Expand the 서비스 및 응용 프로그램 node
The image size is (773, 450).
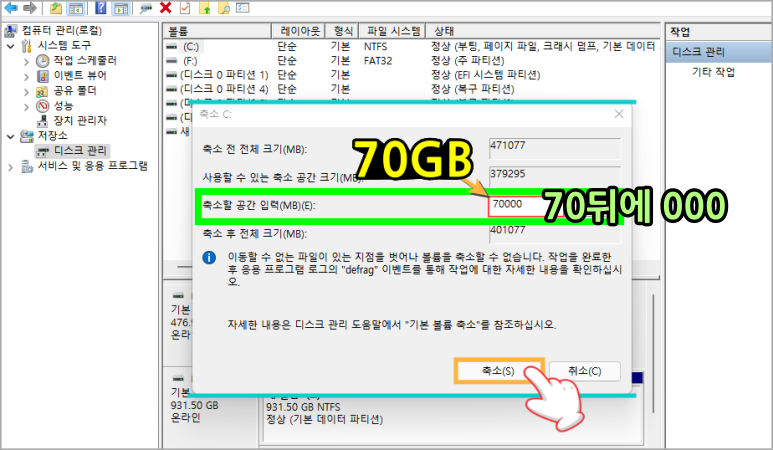(11, 168)
